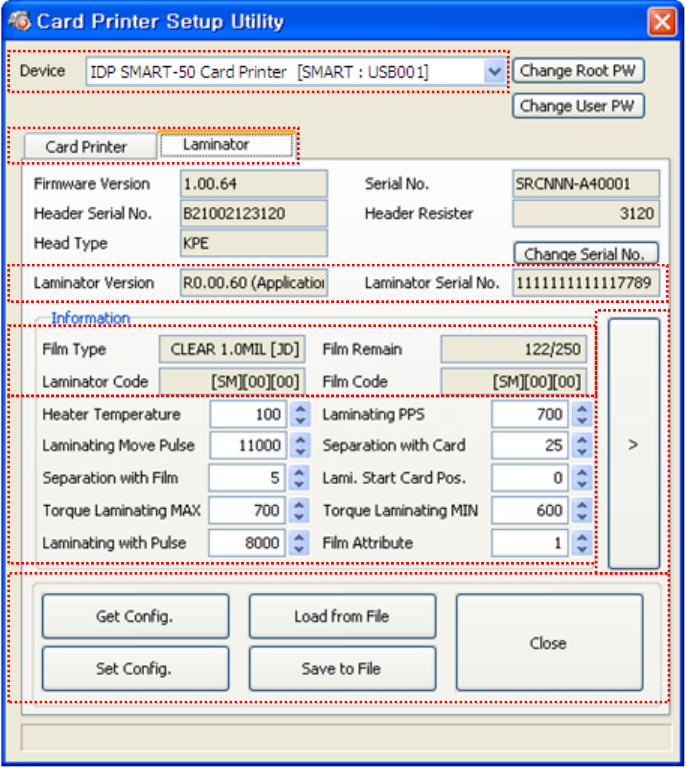Click the Laminating with Pulse value box
686x768 pixels.
coord(247,543)
